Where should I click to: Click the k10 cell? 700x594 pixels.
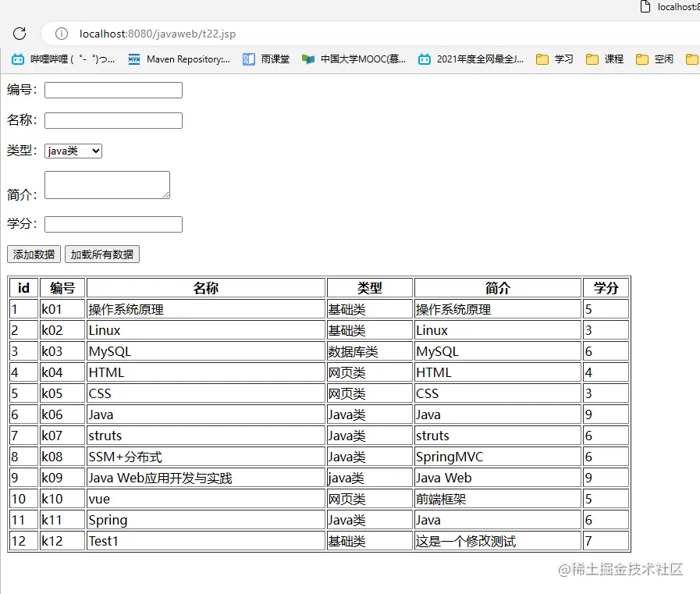62,499
